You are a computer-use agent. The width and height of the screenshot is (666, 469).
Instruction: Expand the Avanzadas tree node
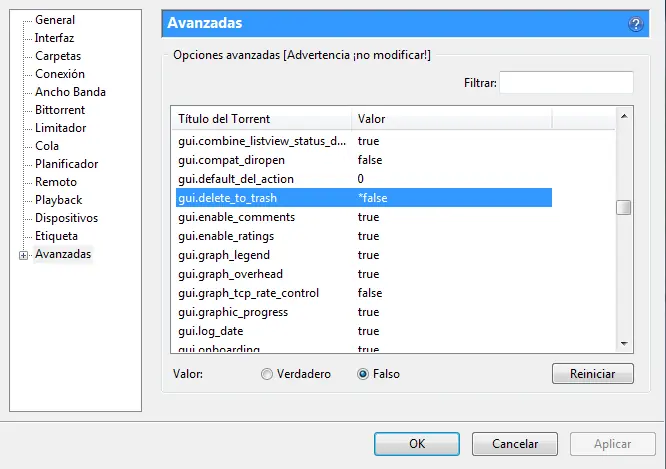coord(24,255)
